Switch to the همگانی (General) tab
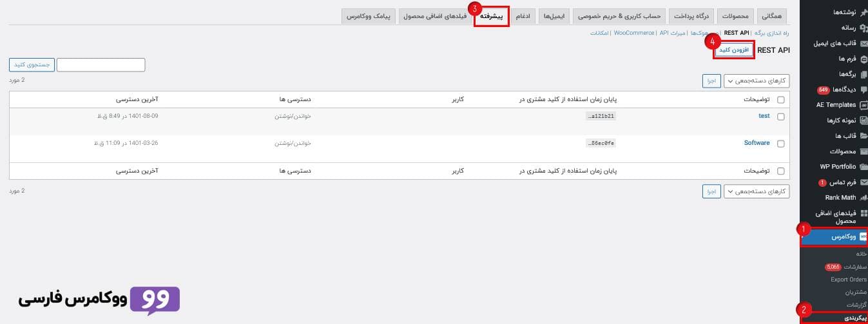868x324 pixels. tap(773, 16)
